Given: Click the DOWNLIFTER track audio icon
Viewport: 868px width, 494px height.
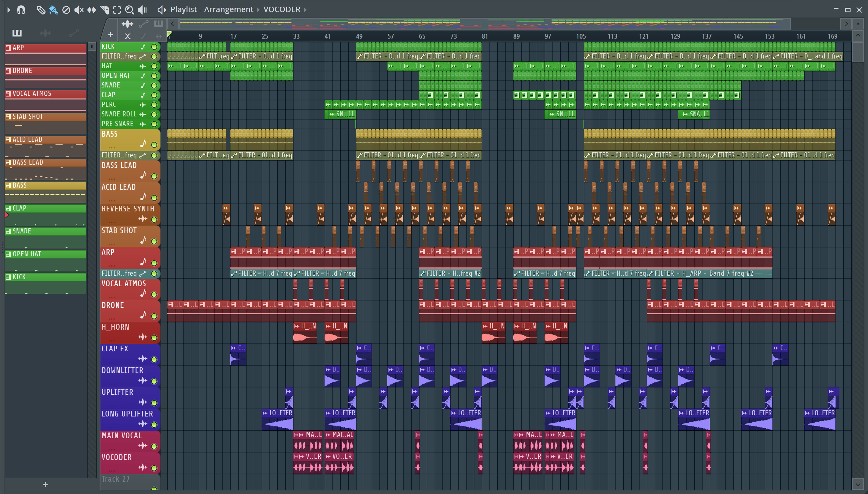Looking at the screenshot, I should point(143,380).
